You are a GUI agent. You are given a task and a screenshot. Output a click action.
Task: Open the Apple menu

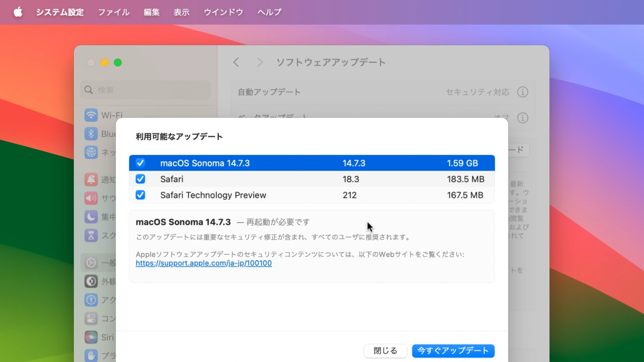pyautogui.click(x=18, y=12)
